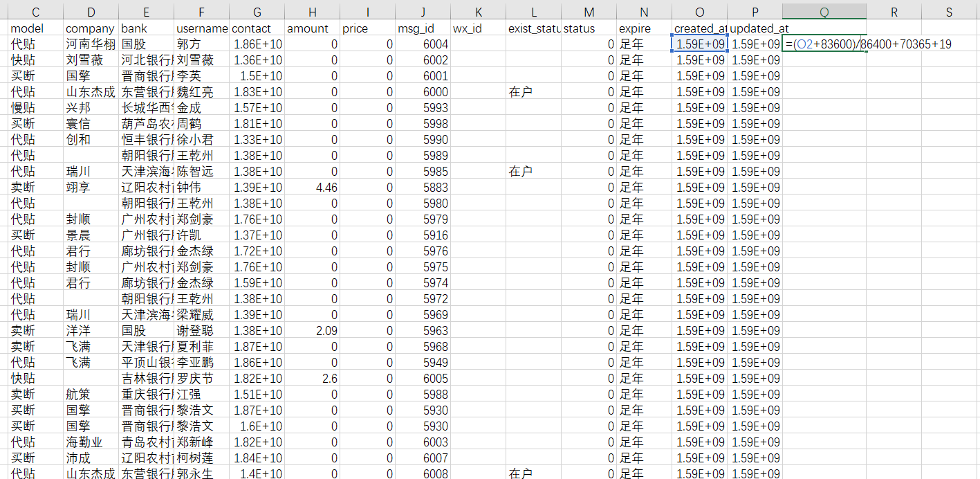The image size is (980, 479).
Task: Select username cell 郑新峰
Action: pyautogui.click(x=202, y=442)
